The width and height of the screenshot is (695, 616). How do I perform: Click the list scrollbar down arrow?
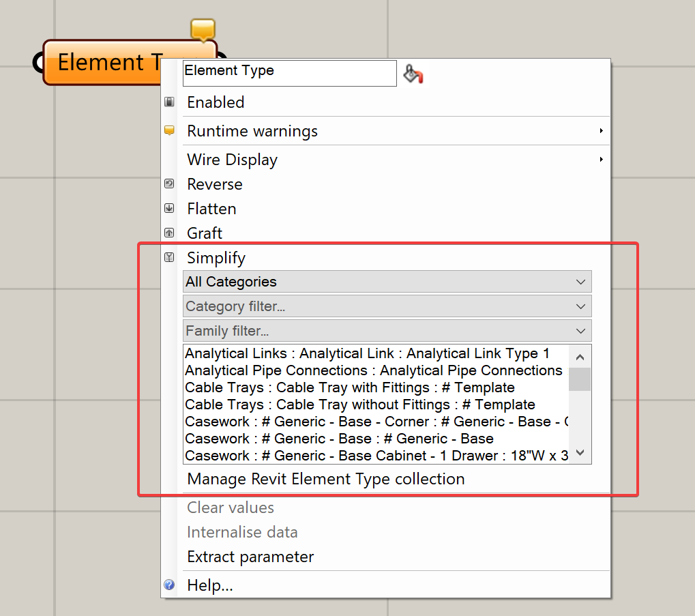coord(580,452)
